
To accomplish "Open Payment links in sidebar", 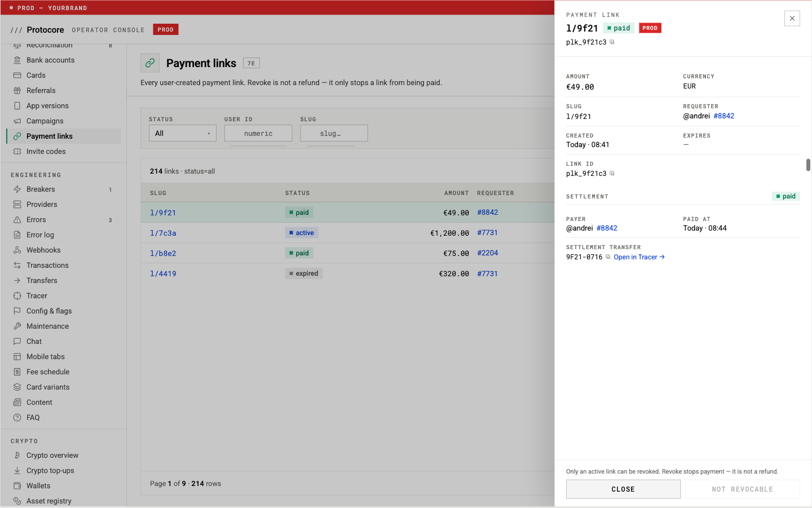I will (x=64, y=136).
